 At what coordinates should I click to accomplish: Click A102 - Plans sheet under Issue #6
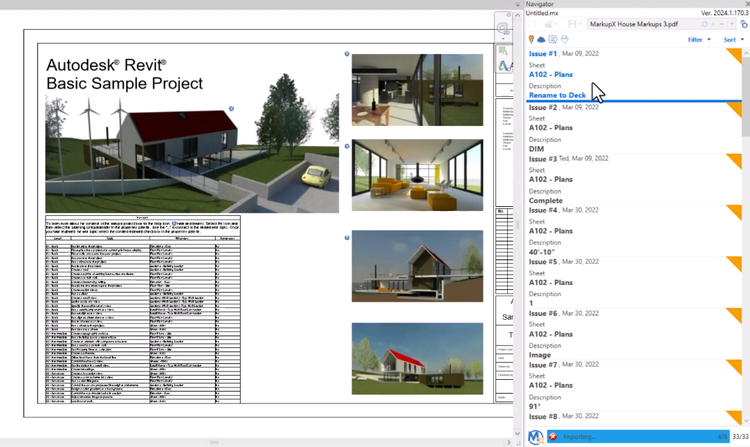[x=551, y=334]
